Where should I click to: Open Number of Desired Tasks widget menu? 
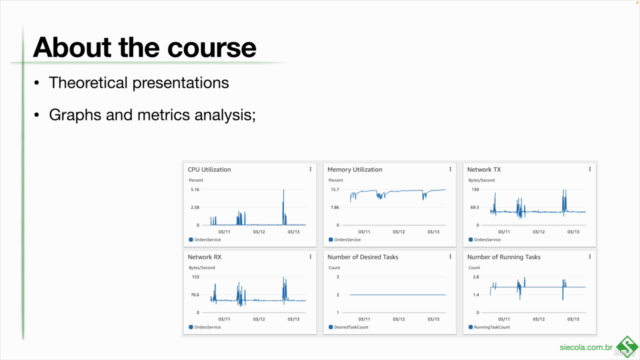tap(450, 257)
